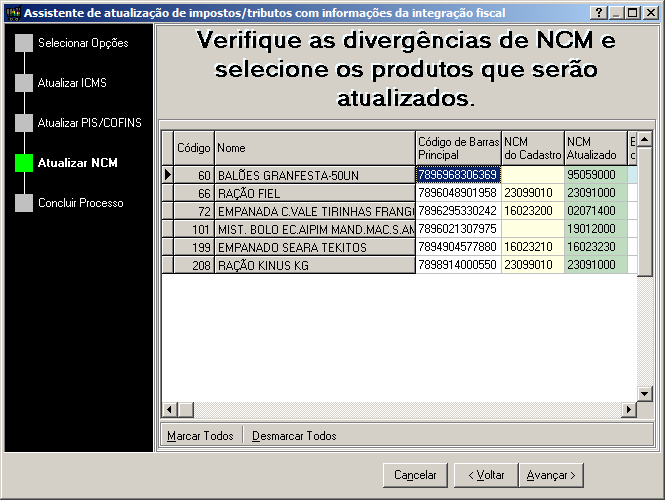The height and width of the screenshot is (500, 665).
Task: Click the row indicator arrow for BALÕES GRANFESTA
Action: pos(167,174)
